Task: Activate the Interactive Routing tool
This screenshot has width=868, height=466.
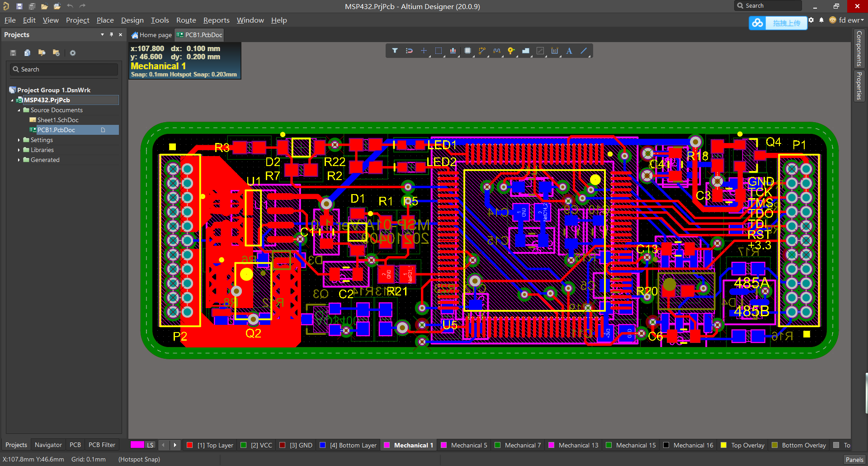Action: click(482, 51)
